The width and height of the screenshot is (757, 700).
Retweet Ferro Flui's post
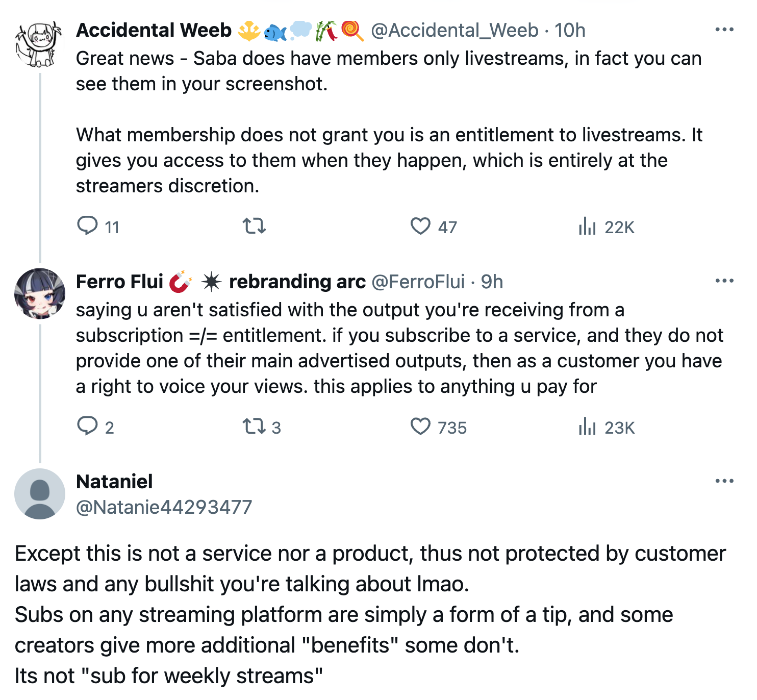(254, 426)
